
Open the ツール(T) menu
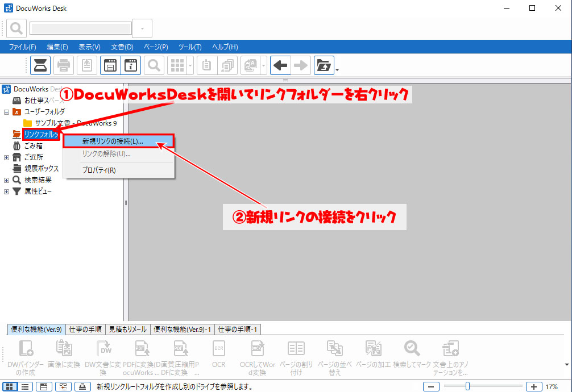(190, 47)
